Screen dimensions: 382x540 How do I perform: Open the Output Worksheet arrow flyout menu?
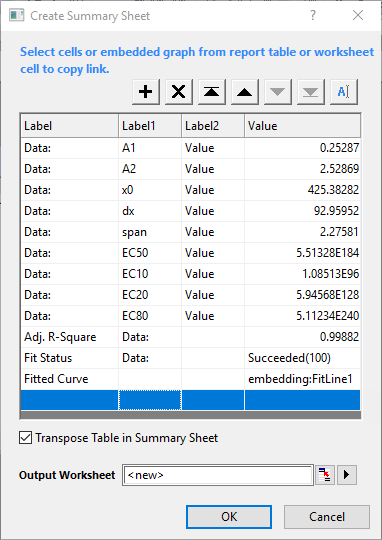[x=347, y=475]
